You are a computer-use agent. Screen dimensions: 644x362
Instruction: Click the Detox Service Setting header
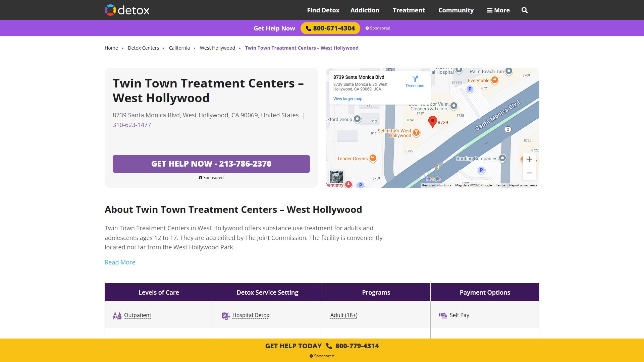tap(267, 292)
